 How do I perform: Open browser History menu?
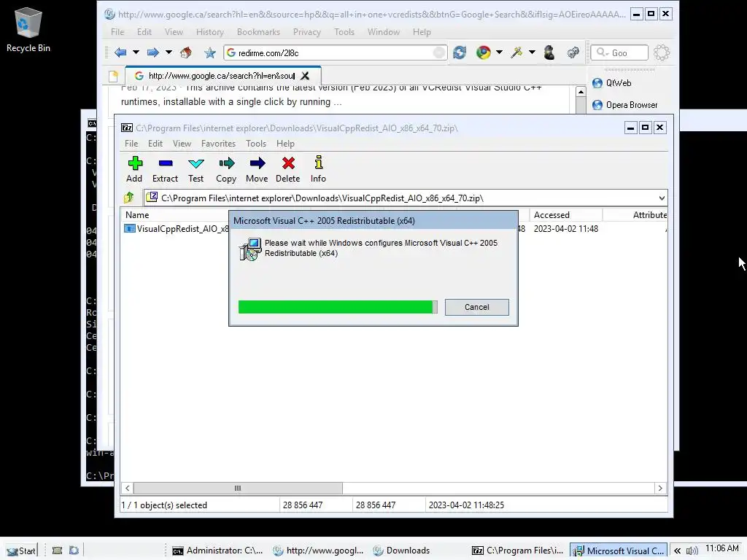point(209,32)
